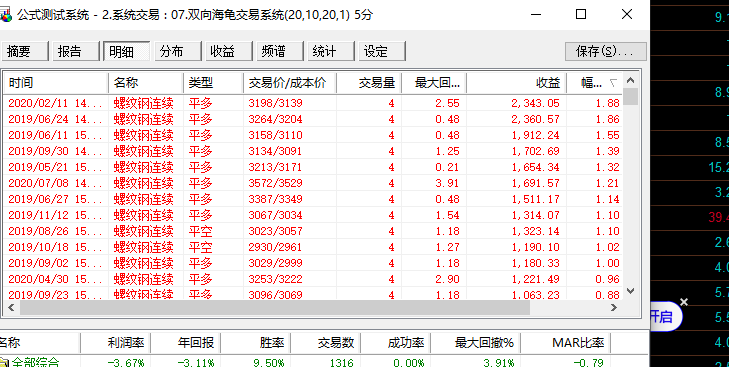Sort by the 名称 column header
Image resolution: width=729 pixels, height=367 pixels.
pos(146,83)
